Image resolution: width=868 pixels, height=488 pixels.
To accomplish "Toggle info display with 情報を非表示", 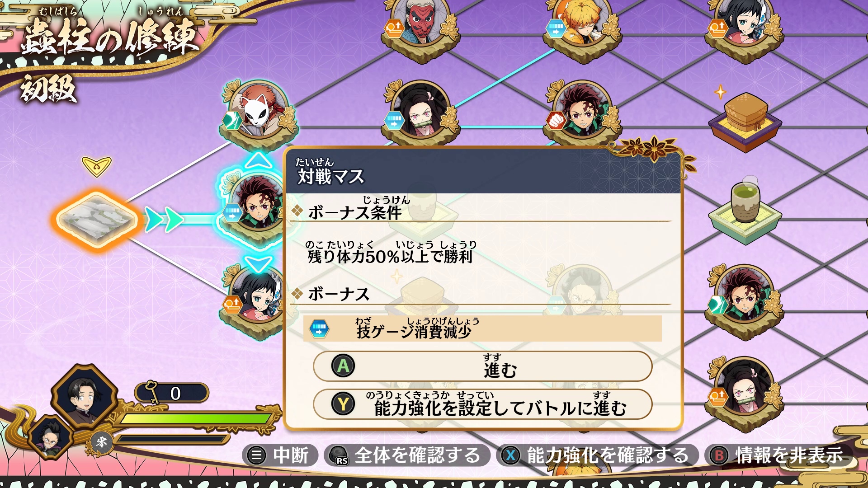I will point(779,455).
